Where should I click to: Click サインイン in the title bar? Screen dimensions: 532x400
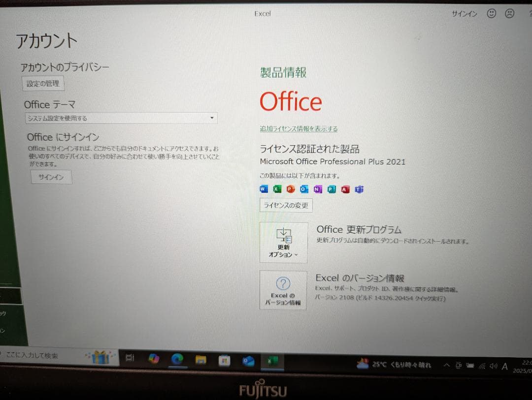[x=464, y=14]
